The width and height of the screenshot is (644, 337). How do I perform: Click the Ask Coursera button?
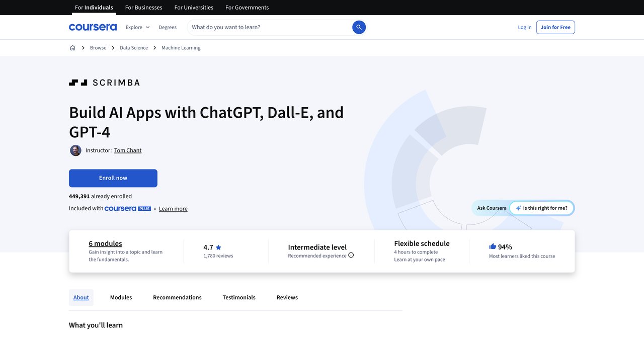(492, 208)
